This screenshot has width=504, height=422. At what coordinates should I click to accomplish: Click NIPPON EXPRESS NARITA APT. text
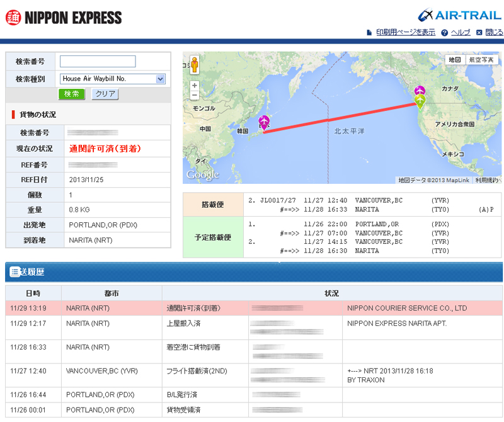pos(397,323)
